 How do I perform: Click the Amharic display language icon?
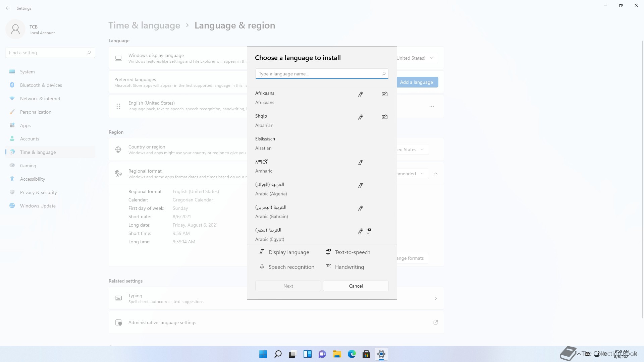pyautogui.click(x=361, y=163)
